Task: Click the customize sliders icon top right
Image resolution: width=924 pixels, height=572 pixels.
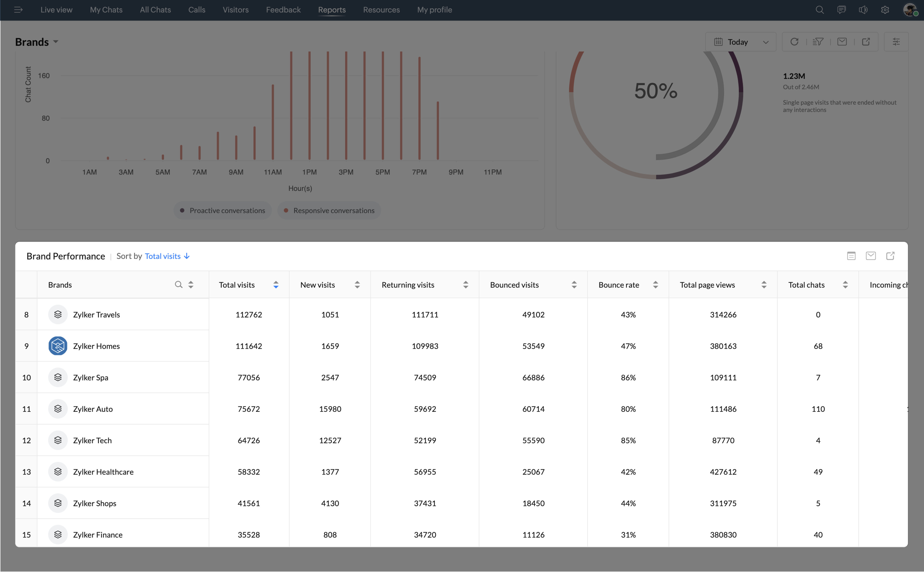Action: [x=896, y=42]
